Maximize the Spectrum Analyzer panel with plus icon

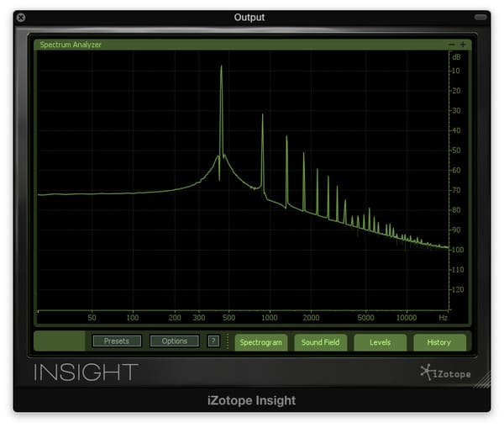pyautogui.click(x=462, y=45)
